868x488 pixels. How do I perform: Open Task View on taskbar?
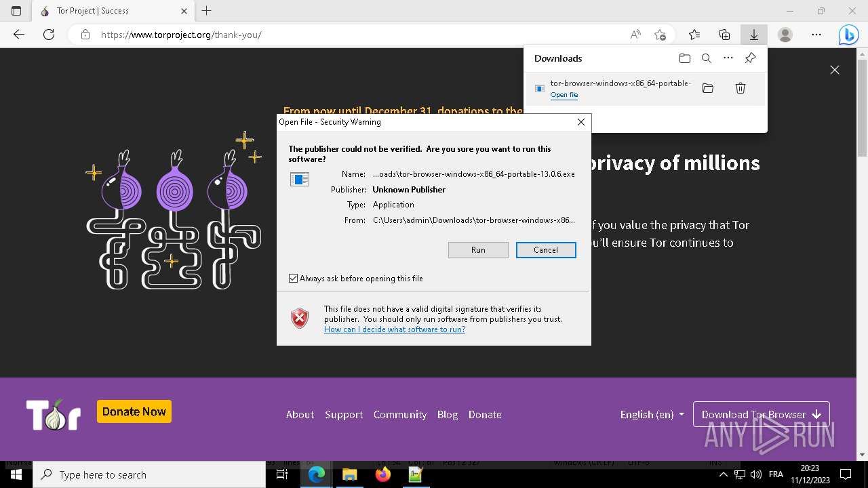click(x=282, y=474)
